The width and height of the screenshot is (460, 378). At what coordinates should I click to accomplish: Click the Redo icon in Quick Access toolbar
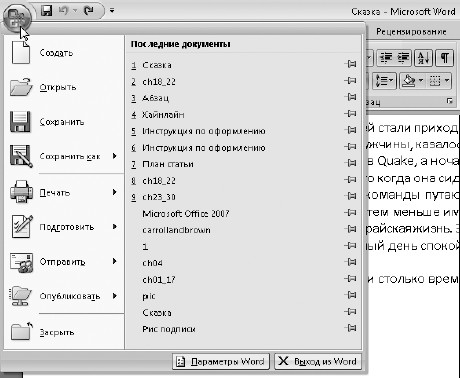coord(89,11)
